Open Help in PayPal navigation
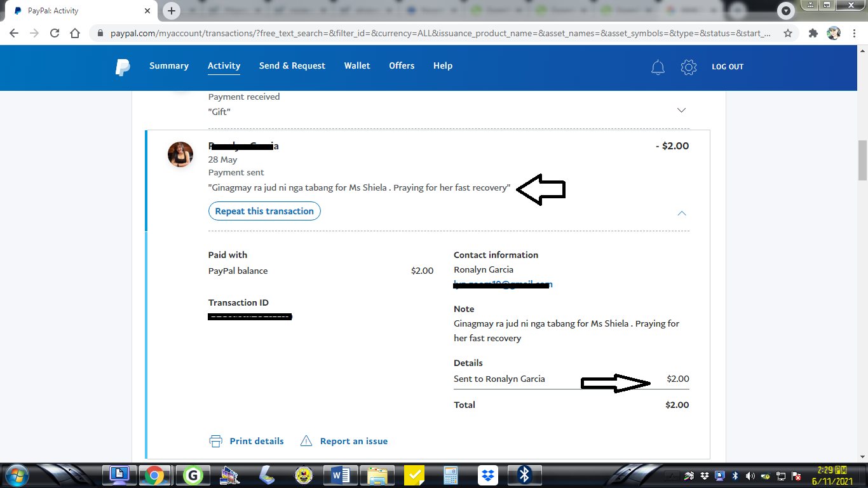The image size is (868, 488). click(443, 66)
